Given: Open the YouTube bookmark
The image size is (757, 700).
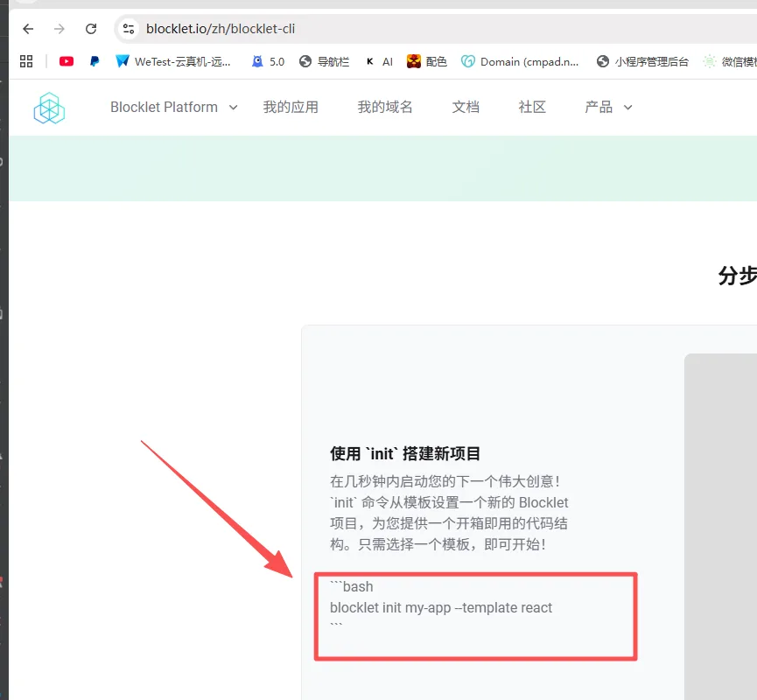Looking at the screenshot, I should [x=67, y=61].
